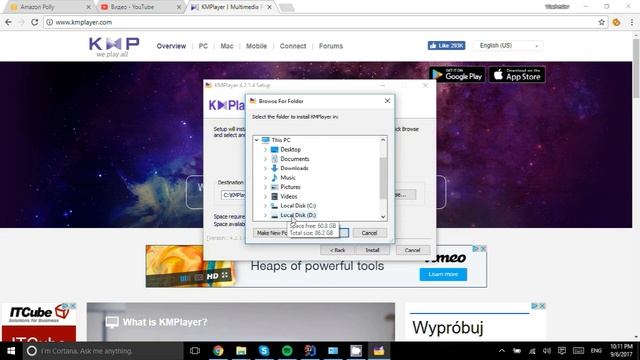Click the What is KMPlayer? video thumbnail
Image resolution: width=640 pixels, height=360 pixels.
pos(240,322)
